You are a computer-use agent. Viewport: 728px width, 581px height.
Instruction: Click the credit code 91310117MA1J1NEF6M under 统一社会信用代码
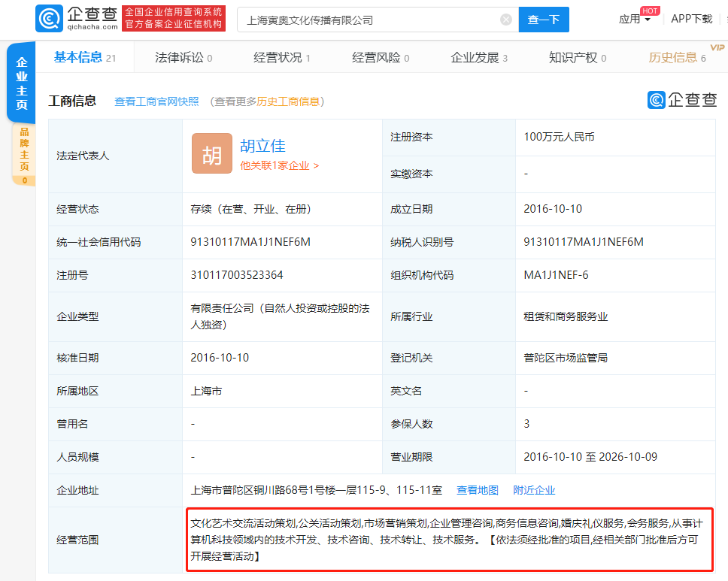click(x=250, y=242)
